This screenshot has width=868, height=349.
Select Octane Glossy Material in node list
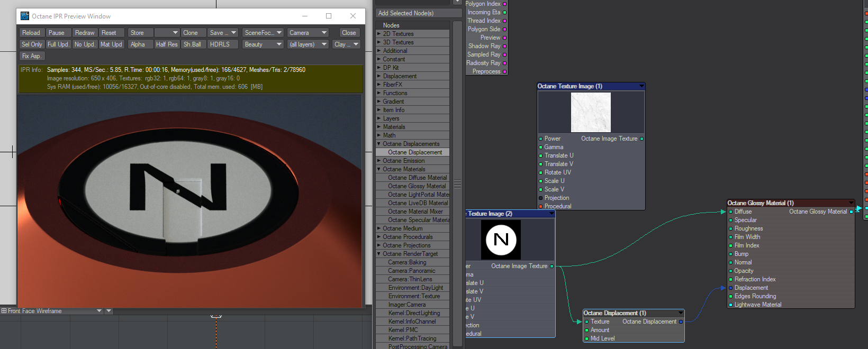pos(412,186)
